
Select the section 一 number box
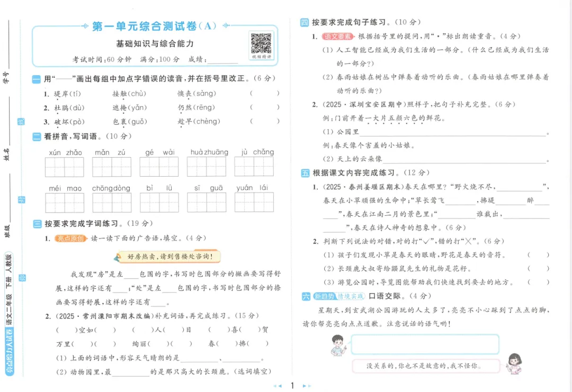click(37, 79)
